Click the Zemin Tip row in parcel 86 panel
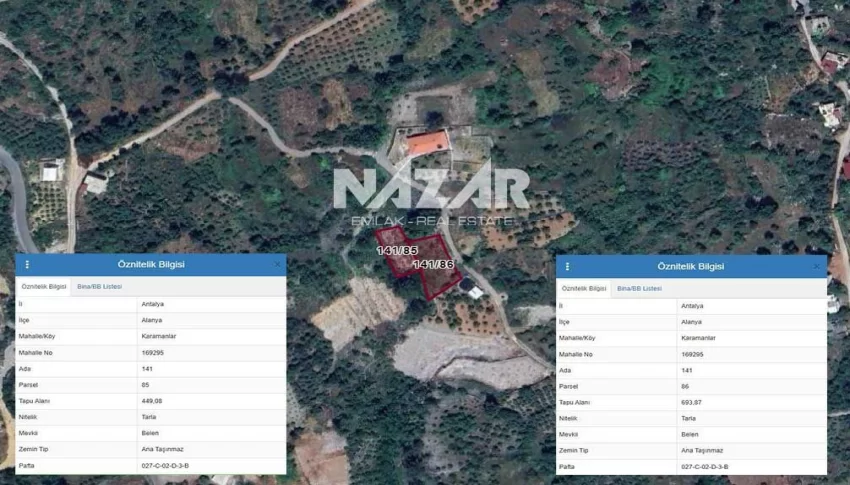The height and width of the screenshot is (485, 850). click(690, 450)
